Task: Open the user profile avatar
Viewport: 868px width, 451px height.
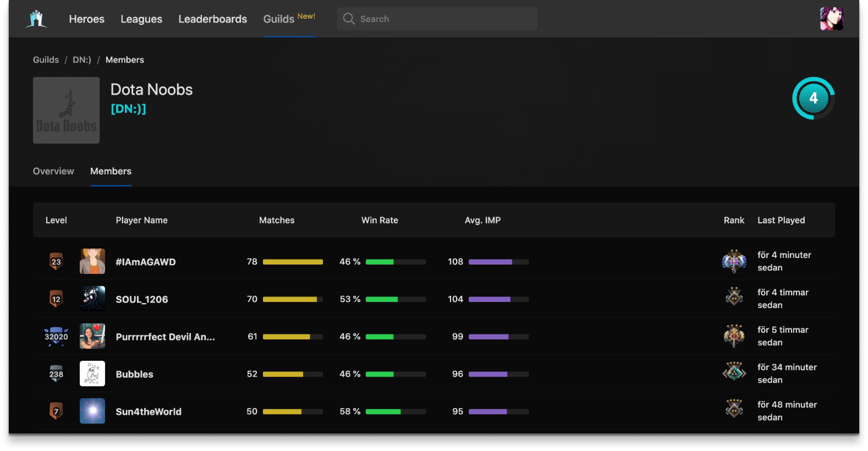Action: point(831,19)
